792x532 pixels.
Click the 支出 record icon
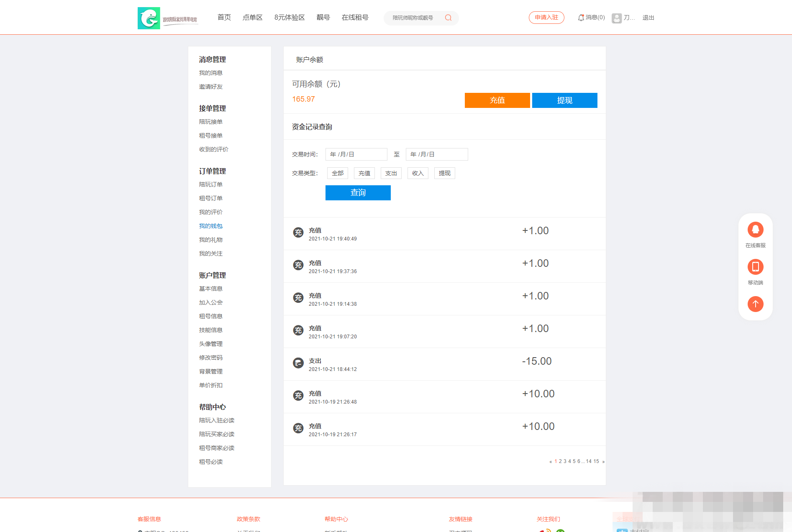pyautogui.click(x=298, y=363)
